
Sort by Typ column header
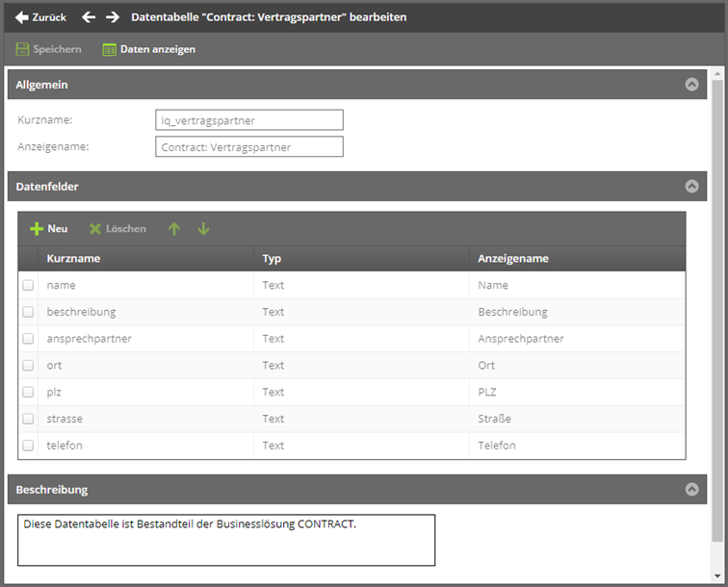coord(361,259)
